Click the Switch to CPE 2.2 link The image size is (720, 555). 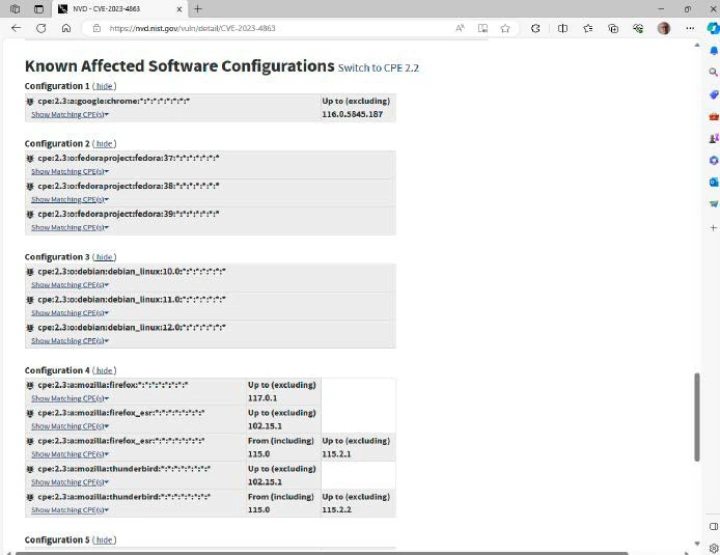(x=378, y=68)
